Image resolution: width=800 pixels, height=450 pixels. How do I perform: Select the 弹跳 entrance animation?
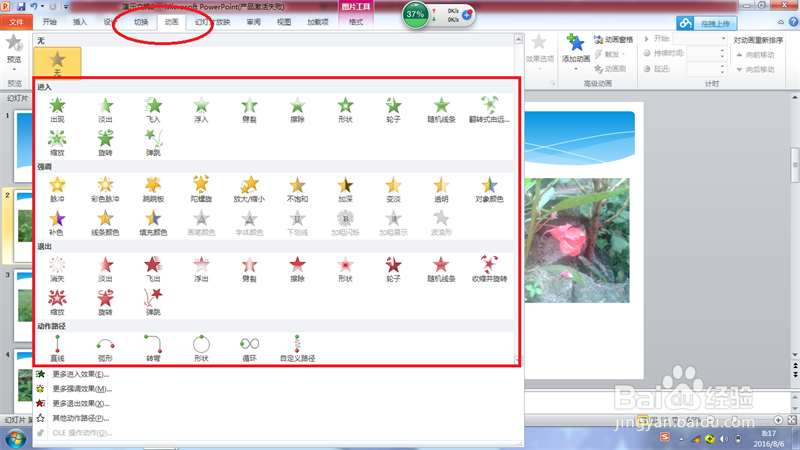pyautogui.click(x=153, y=143)
